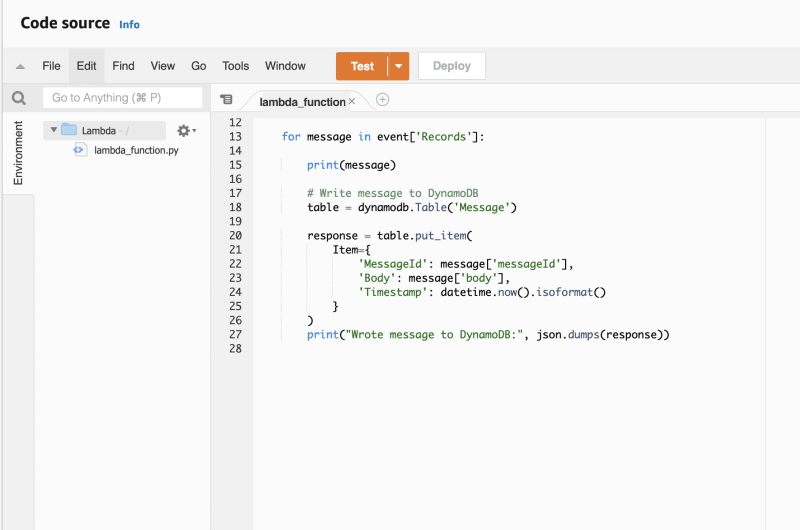800x530 pixels.
Task: Collapse the menu bar with up arrow
Action: tap(20, 66)
